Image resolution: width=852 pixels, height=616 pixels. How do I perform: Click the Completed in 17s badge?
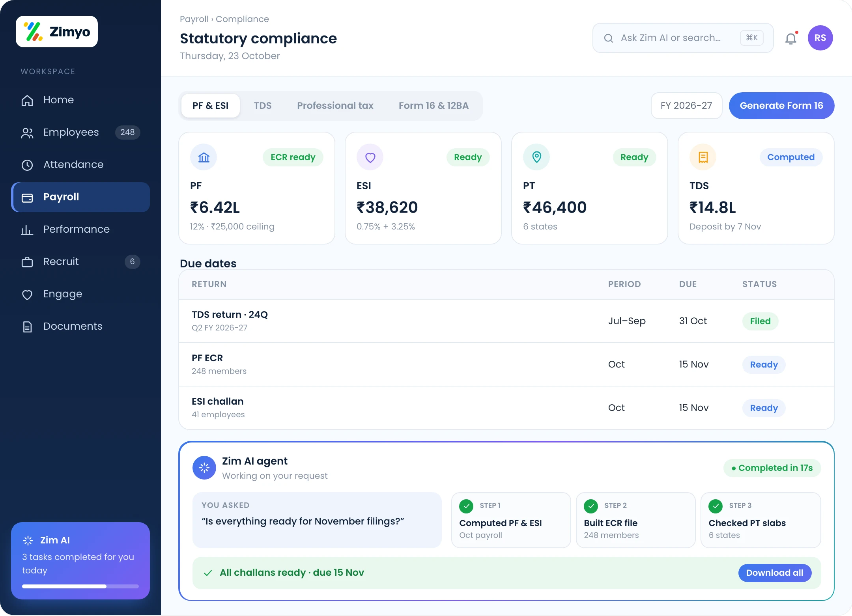click(772, 468)
